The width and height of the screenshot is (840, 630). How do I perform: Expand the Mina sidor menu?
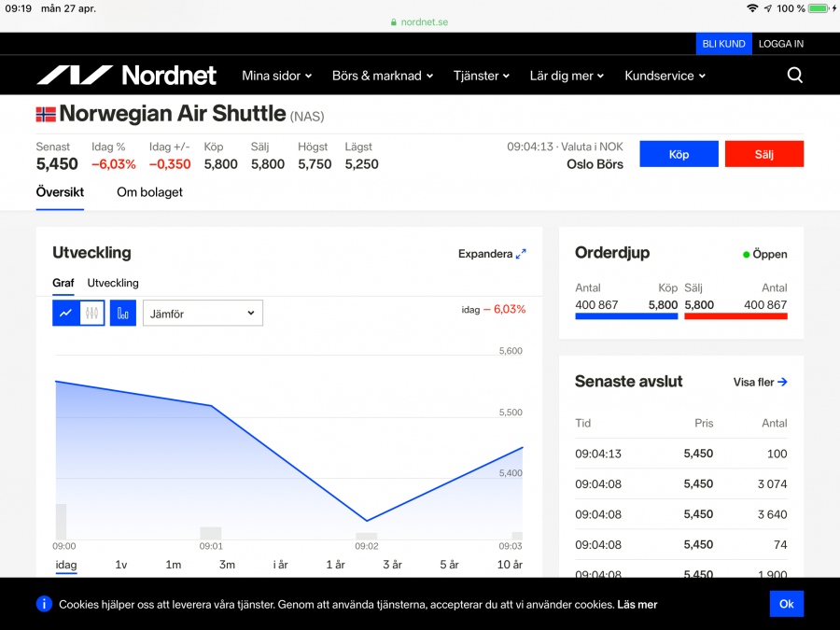(276, 76)
